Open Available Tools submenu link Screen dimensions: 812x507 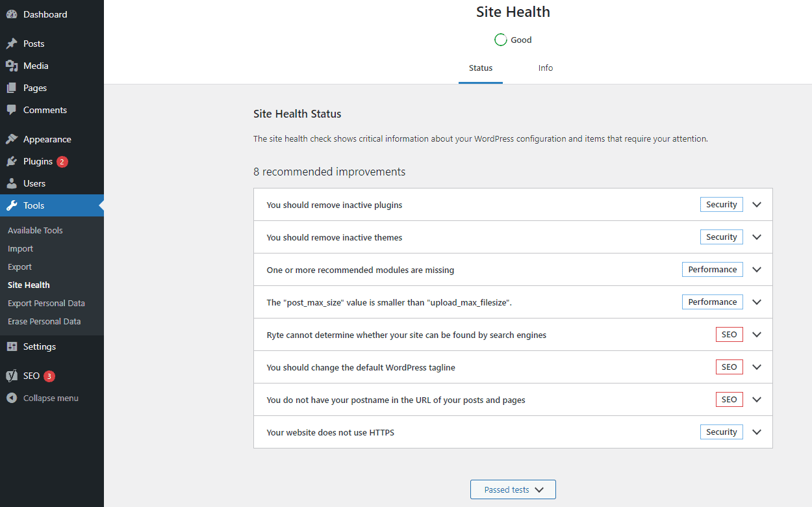[x=35, y=230]
